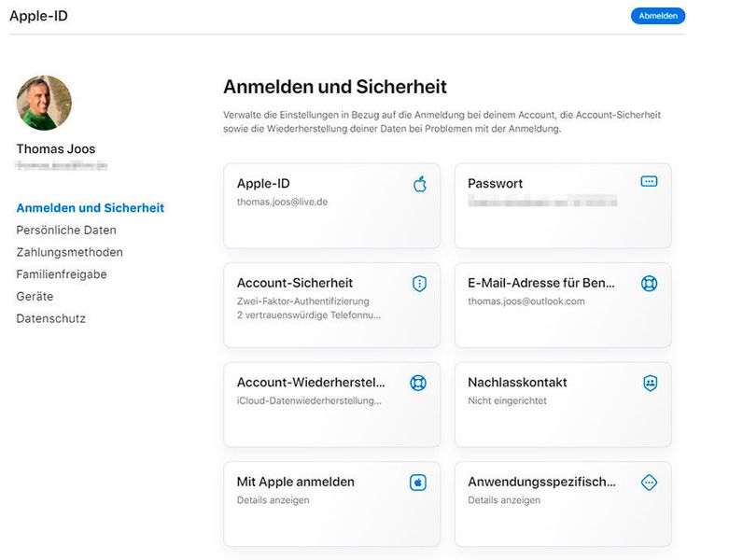Screen dimensions: 729x560
Task: Click the Apple square icon in Mit Apple anmelden
Action: coord(418,483)
